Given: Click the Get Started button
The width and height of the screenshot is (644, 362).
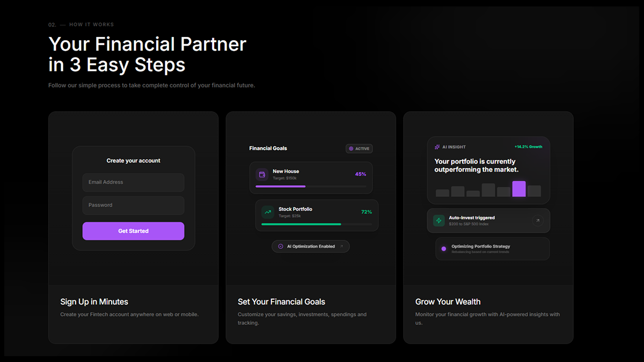Looking at the screenshot, I should 133,231.
